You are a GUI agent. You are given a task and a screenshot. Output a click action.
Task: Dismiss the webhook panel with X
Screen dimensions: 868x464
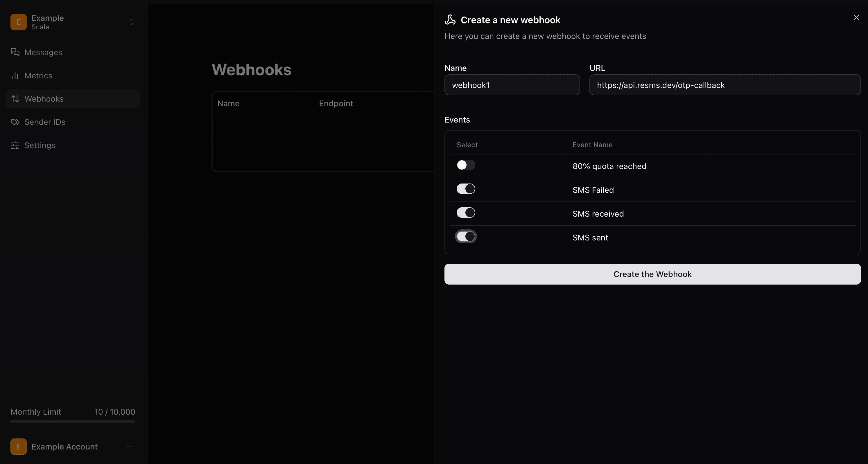[x=856, y=17]
